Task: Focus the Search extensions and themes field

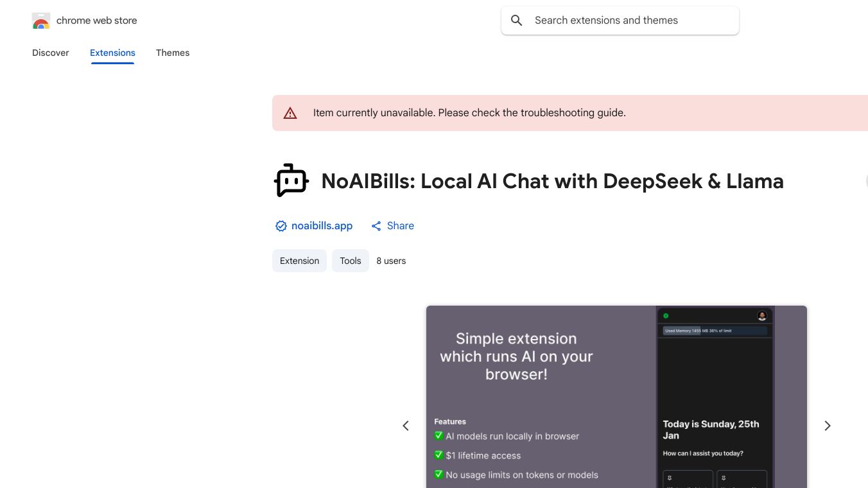Action: (620, 21)
